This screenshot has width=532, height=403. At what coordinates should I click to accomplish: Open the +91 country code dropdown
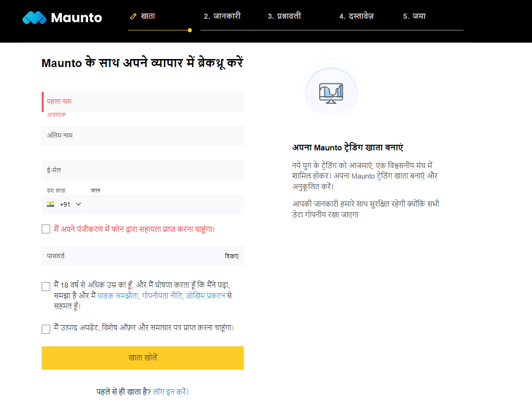[x=64, y=205]
